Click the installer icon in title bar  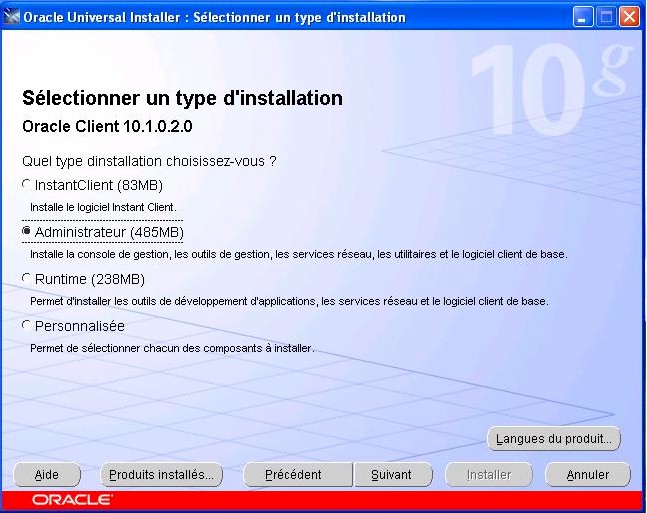11,17
